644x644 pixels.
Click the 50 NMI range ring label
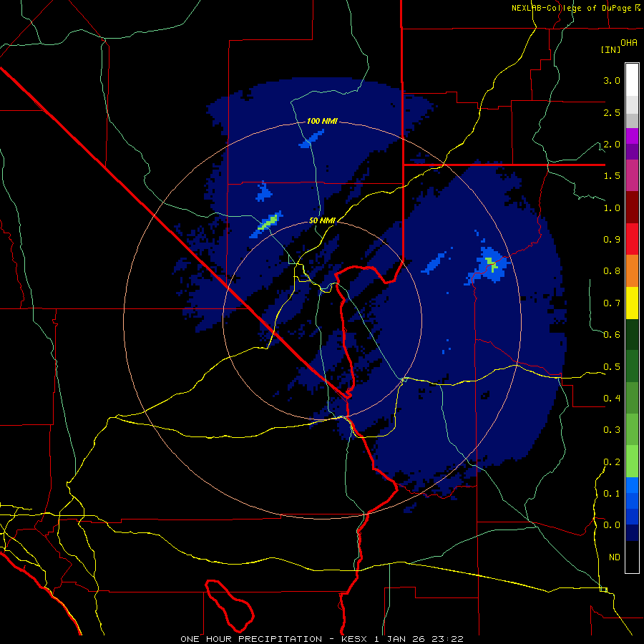coord(322,220)
